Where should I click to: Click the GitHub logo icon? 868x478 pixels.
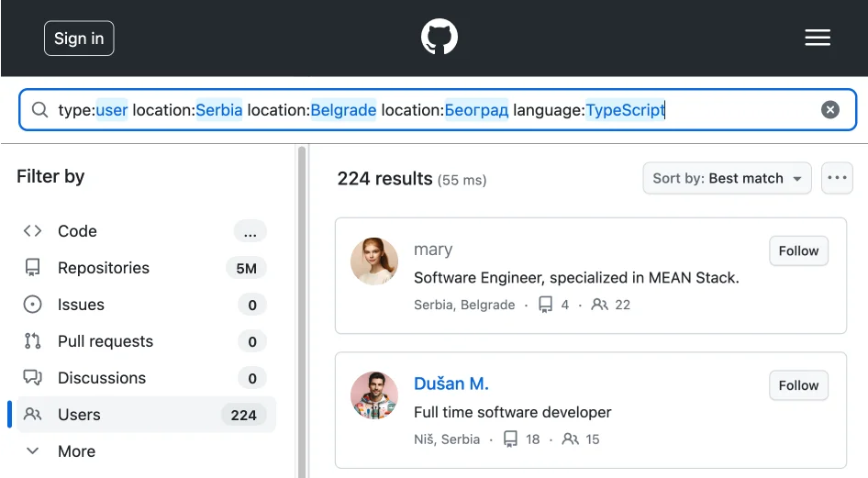(x=439, y=38)
